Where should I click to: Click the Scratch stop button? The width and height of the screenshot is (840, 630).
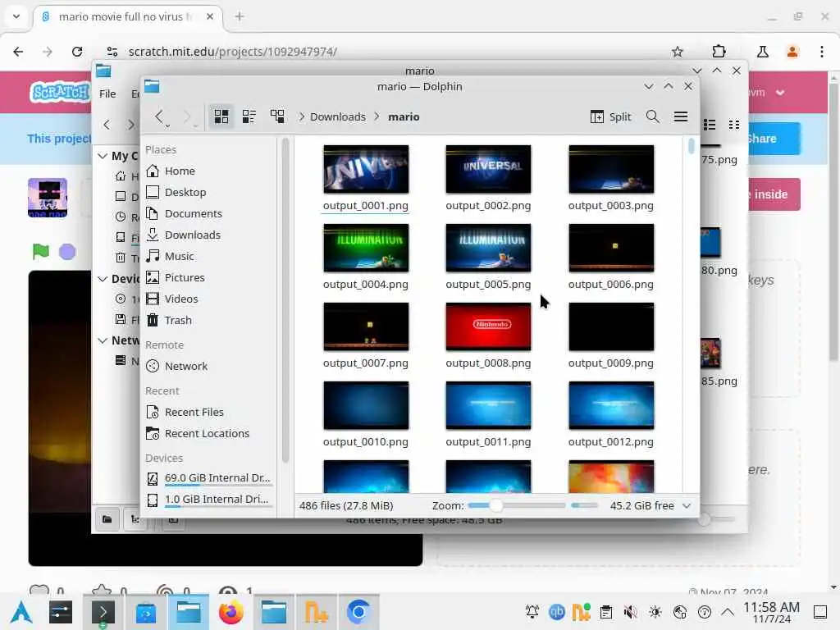67,252
